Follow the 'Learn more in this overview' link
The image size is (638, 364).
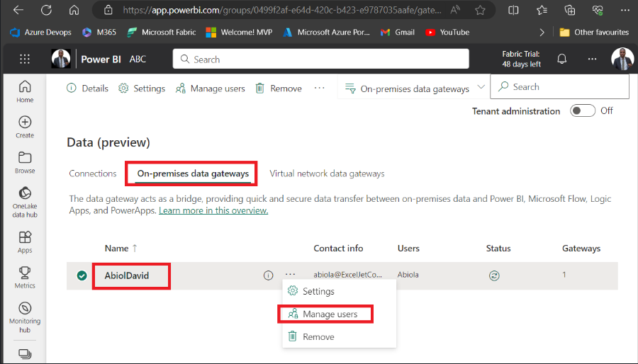(x=213, y=211)
